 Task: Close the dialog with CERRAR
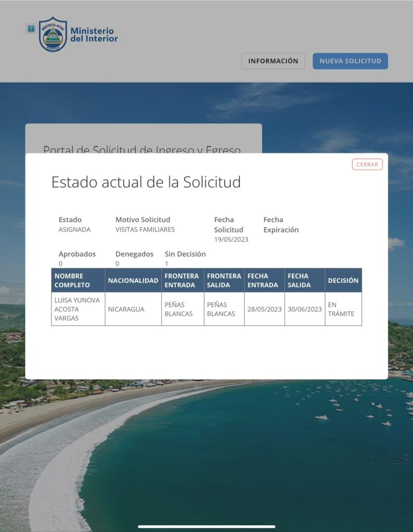(367, 164)
